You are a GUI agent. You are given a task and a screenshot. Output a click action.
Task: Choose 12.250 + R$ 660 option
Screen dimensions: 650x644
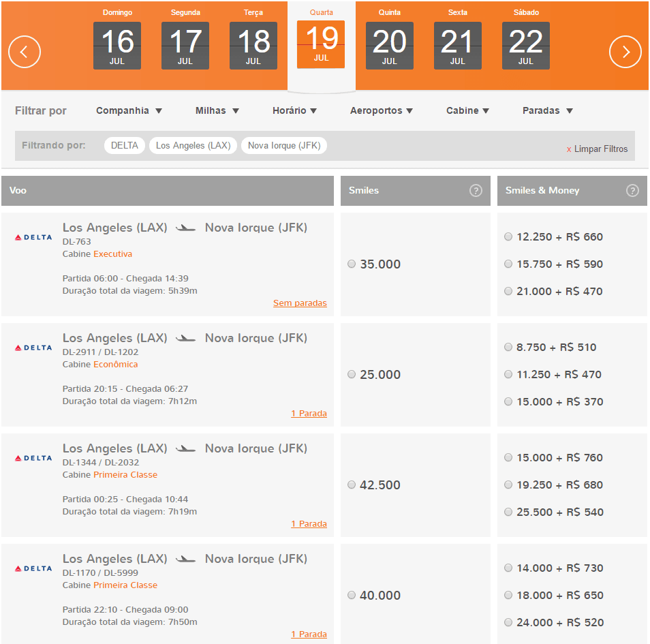point(508,236)
